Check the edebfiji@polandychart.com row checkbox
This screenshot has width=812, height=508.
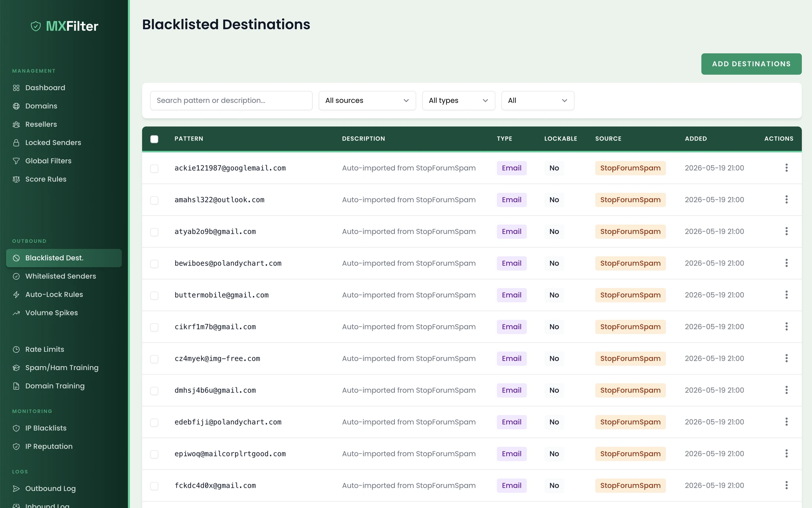(154, 423)
